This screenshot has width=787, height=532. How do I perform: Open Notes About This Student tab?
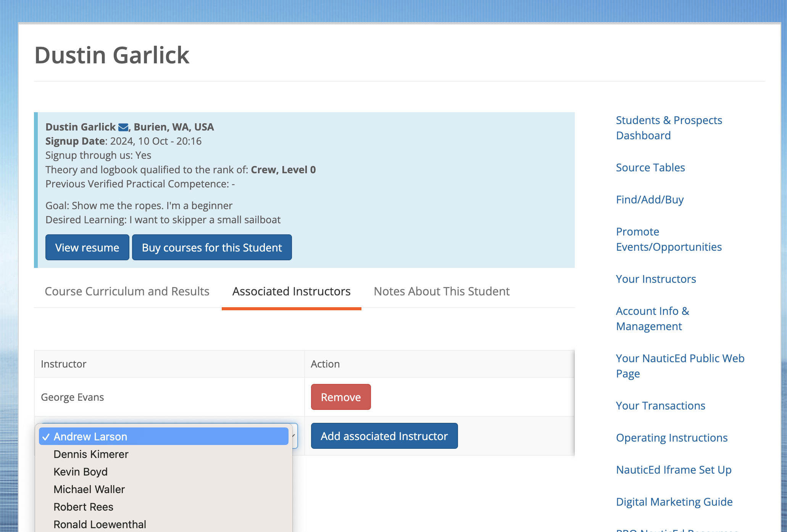(442, 291)
